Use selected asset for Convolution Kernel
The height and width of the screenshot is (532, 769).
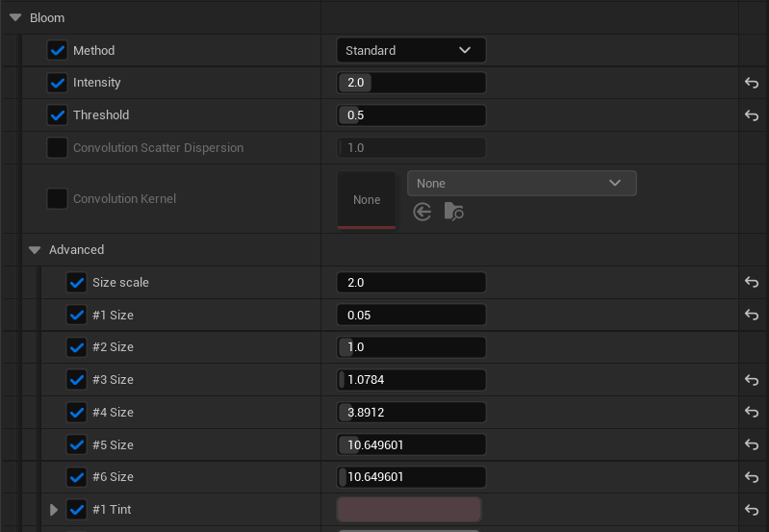click(422, 212)
